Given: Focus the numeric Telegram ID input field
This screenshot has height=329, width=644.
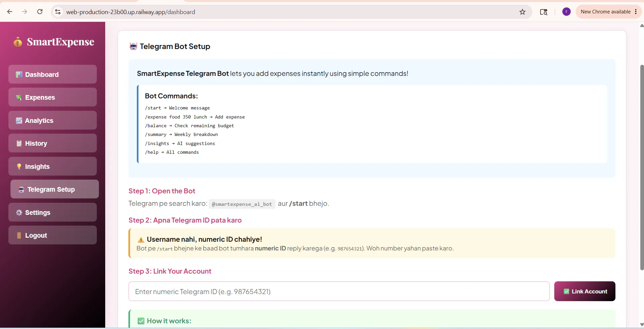Looking at the screenshot, I should (339, 291).
